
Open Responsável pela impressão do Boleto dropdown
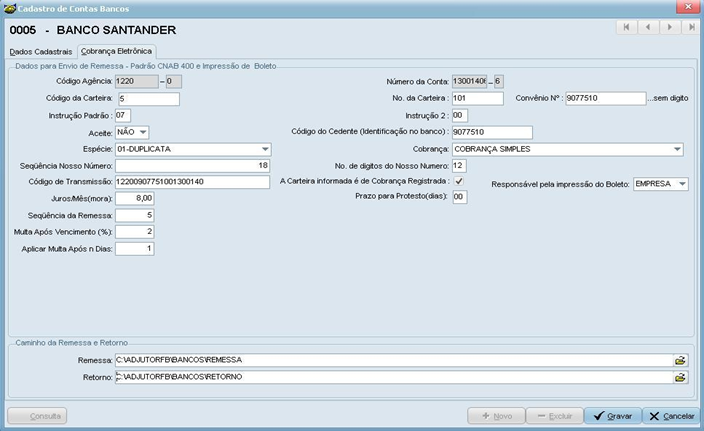click(x=682, y=184)
